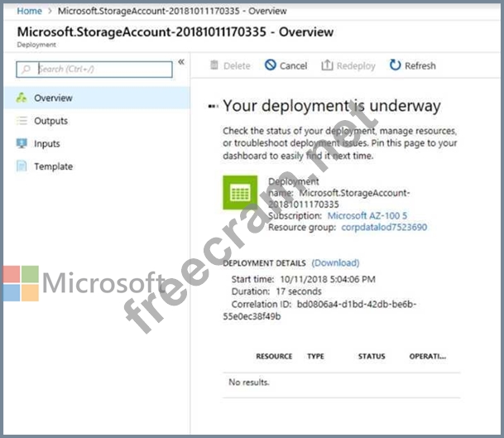
Task: Click the Start time value 10/11/2018 5:04:06 PM
Action: click(x=328, y=279)
